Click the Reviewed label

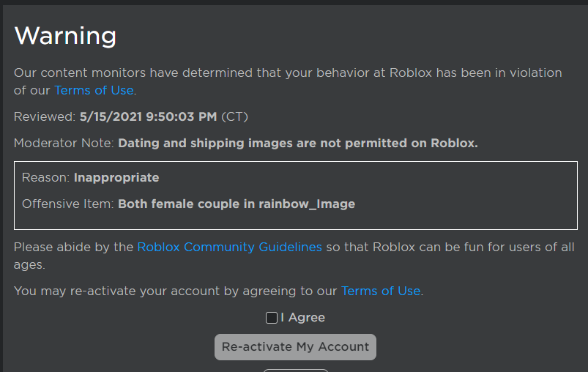(44, 116)
